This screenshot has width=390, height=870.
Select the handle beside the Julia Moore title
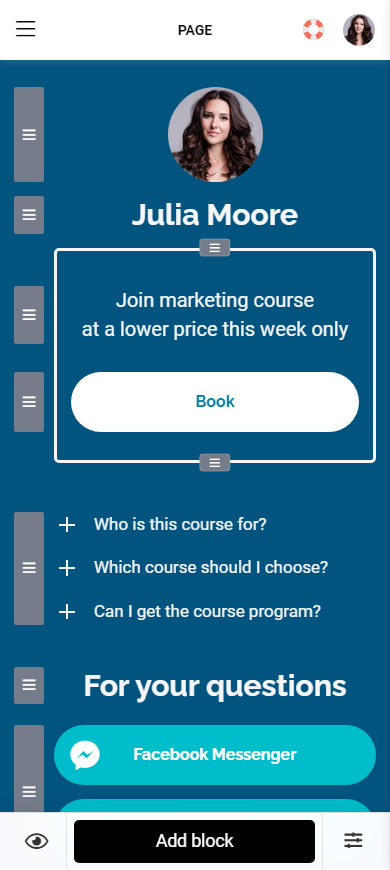coord(29,215)
